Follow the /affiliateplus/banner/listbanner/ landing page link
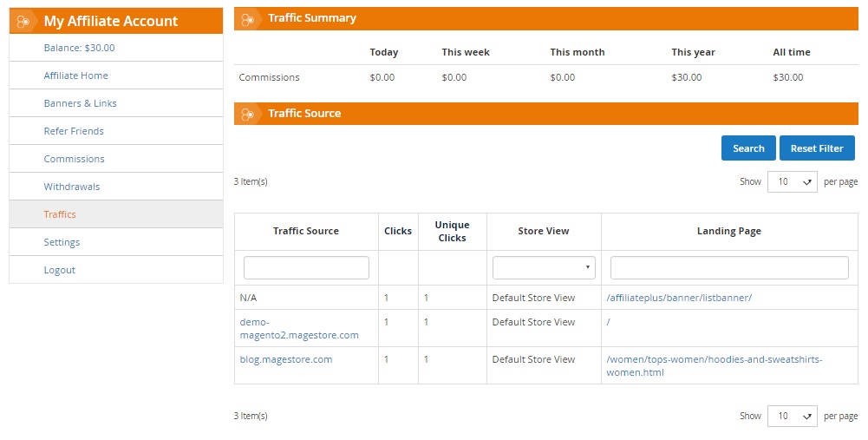868x440 pixels. (x=679, y=298)
